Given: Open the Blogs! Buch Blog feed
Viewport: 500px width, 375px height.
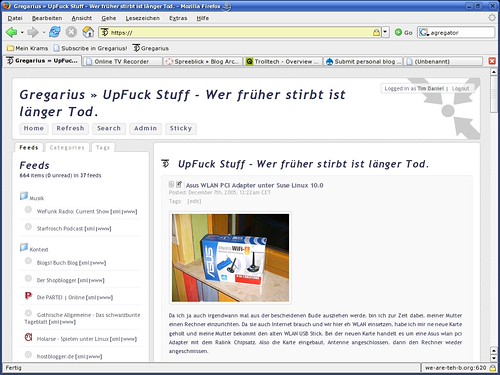Looking at the screenshot, I should point(57,263).
